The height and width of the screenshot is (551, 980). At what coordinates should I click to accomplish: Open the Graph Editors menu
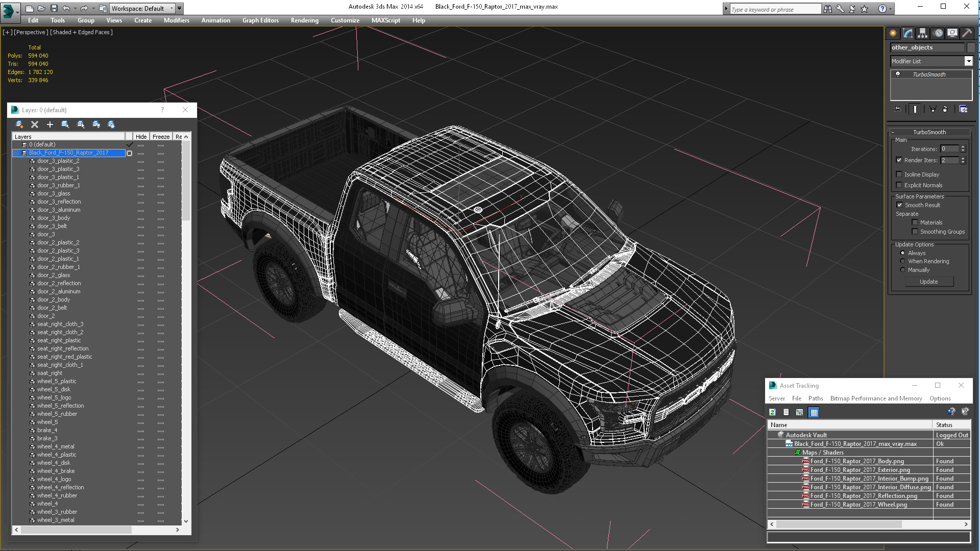[260, 20]
